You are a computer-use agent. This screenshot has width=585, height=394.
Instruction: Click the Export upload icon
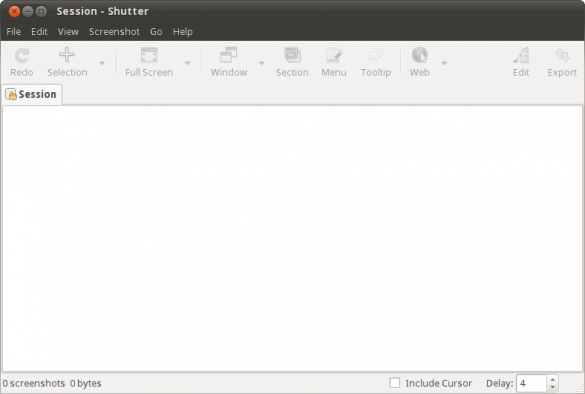[x=562, y=55]
